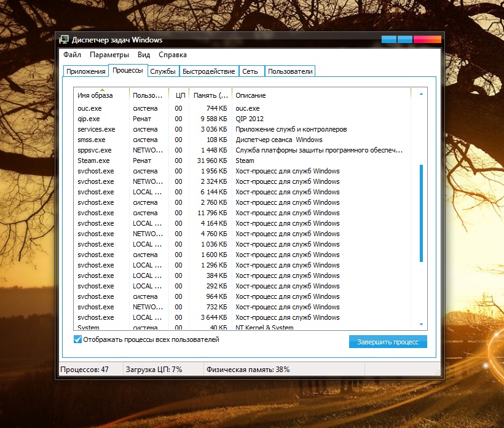Select svchost.exe row using 964 КБ
This screenshot has height=428, width=504.
242,296
